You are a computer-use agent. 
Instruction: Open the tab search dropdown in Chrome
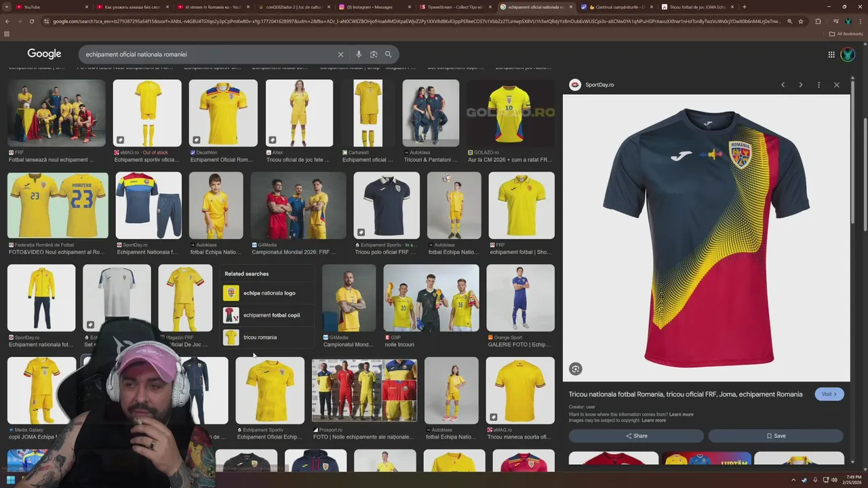coord(7,7)
